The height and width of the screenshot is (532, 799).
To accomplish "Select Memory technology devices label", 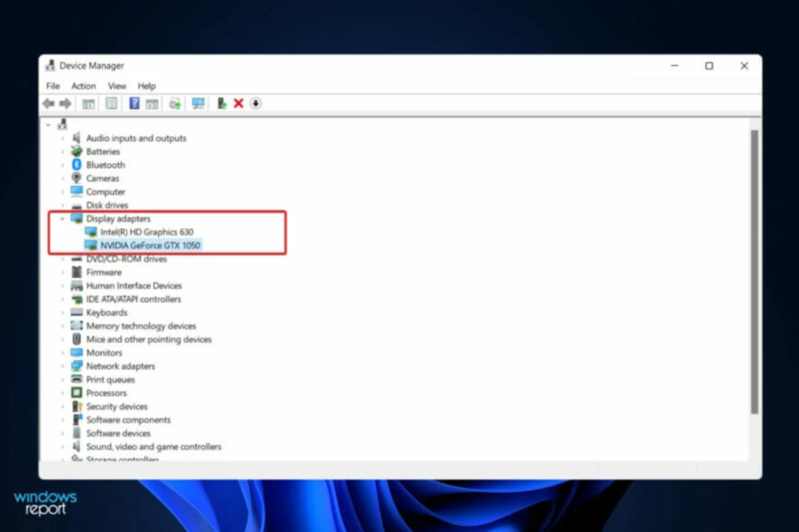I will click(x=142, y=326).
